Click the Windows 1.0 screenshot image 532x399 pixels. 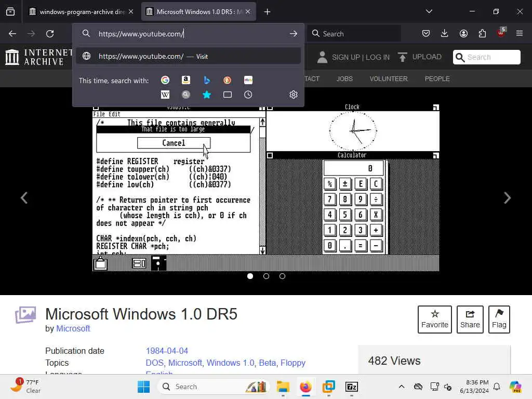click(265, 187)
